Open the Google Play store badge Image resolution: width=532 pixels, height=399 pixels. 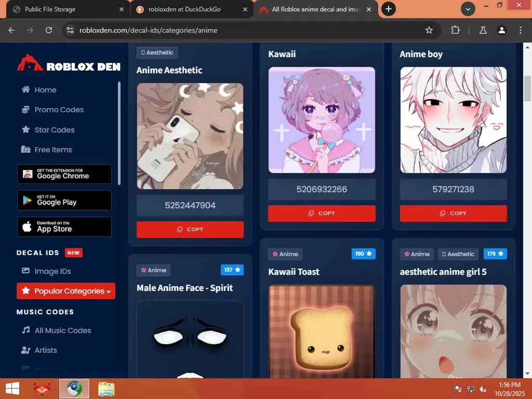pyautogui.click(x=64, y=200)
